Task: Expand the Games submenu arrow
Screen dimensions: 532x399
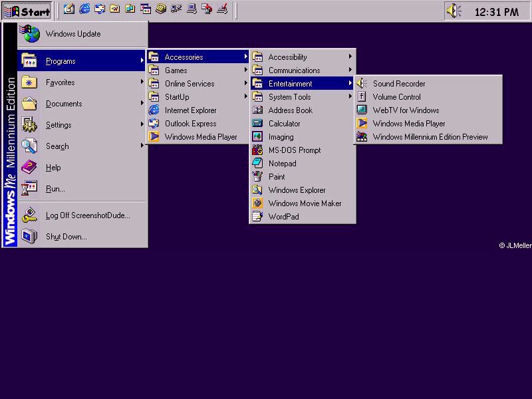Action: tap(245, 70)
